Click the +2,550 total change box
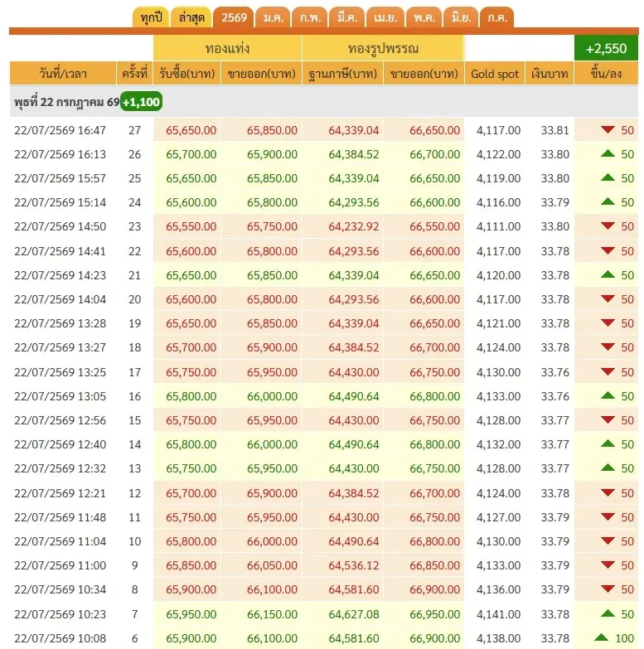644x649 pixels. 606,48
